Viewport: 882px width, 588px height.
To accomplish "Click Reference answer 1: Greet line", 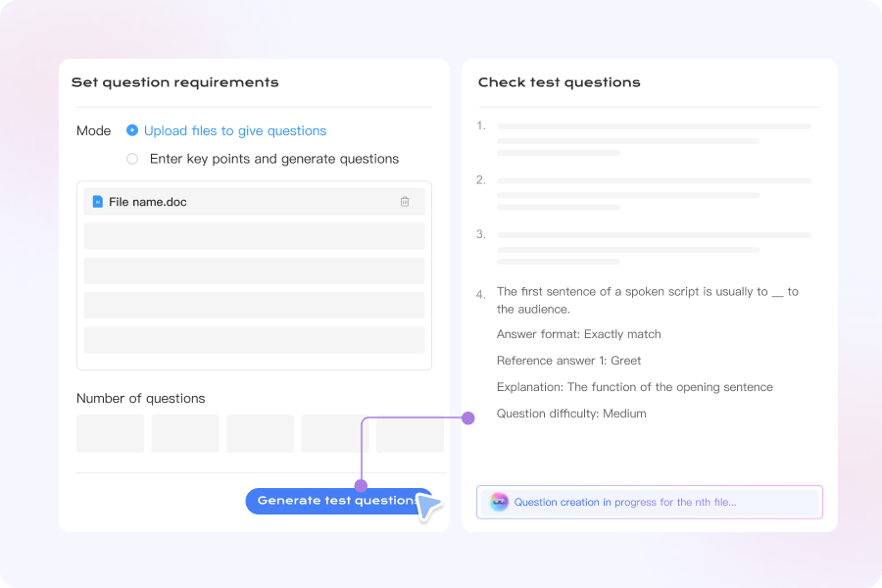I will coord(568,361).
